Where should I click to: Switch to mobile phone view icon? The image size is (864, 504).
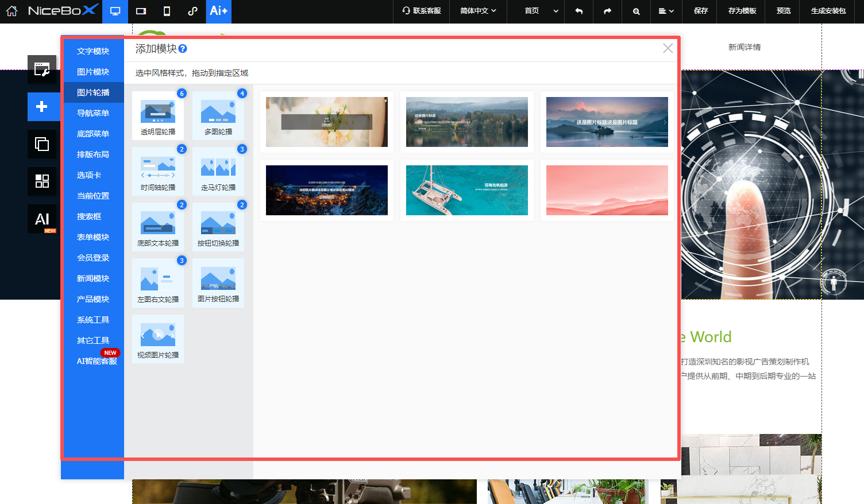tap(167, 11)
